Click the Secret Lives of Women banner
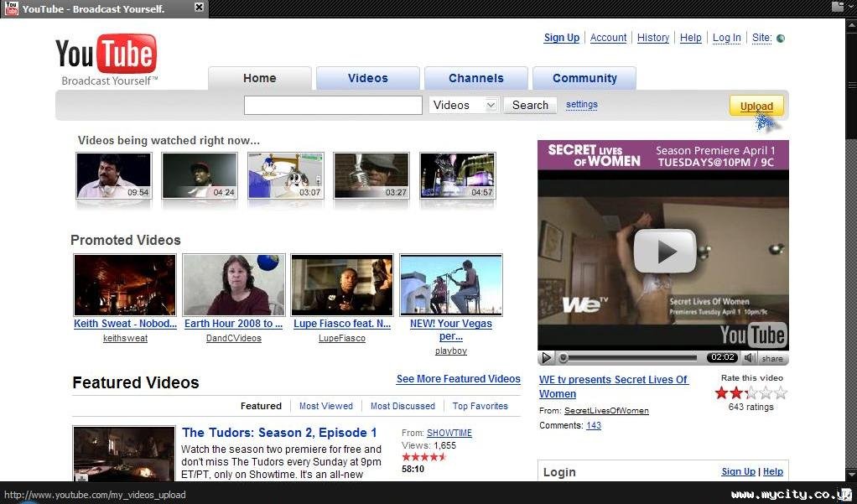The height and width of the screenshot is (504, 857). tap(663, 155)
